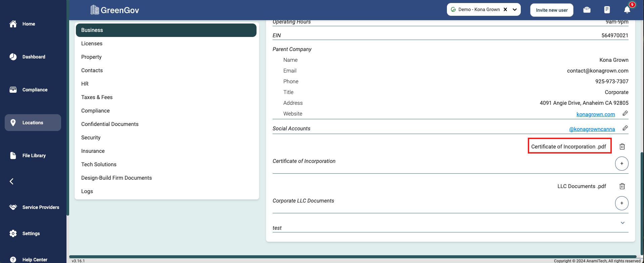Open the document notes icon in header
This screenshot has height=263, width=644.
click(607, 10)
